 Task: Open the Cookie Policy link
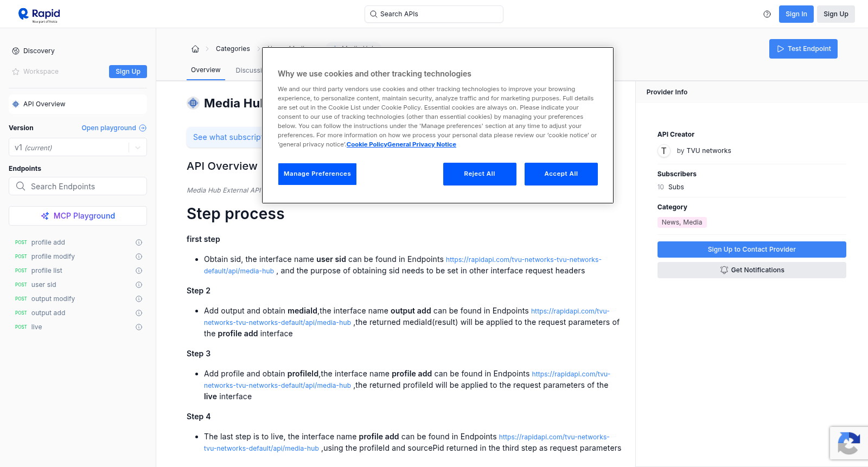point(367,144)
